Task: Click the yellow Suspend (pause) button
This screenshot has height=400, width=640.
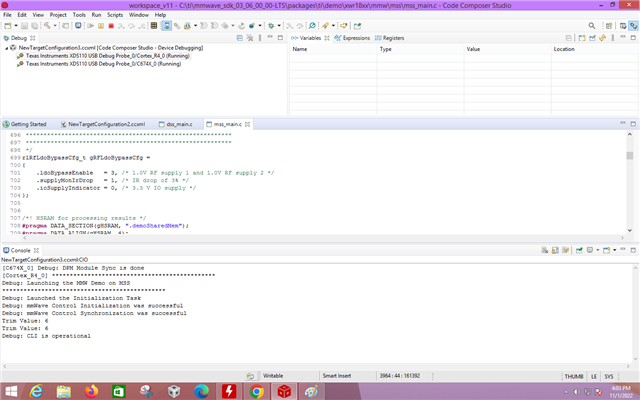Action: 101,26
